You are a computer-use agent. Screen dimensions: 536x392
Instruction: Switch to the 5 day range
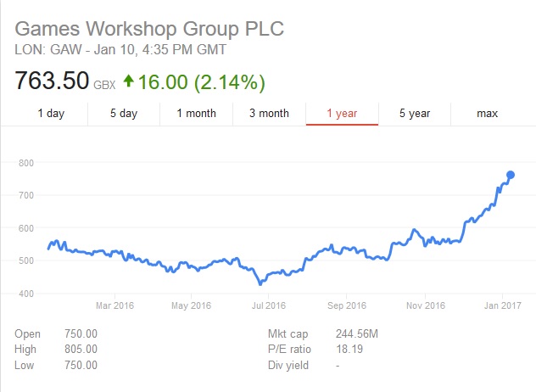click(124, 113)
